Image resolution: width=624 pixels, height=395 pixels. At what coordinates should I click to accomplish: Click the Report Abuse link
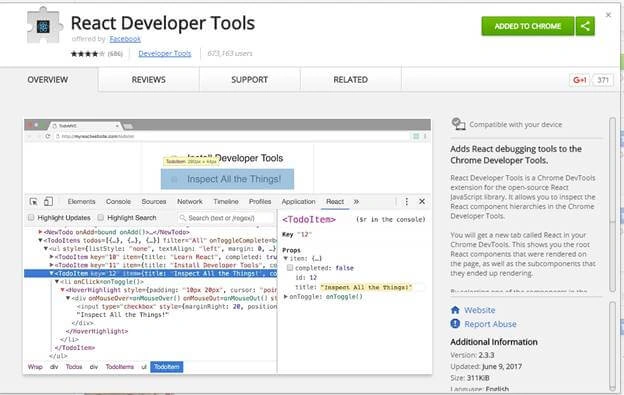[490, 324]
